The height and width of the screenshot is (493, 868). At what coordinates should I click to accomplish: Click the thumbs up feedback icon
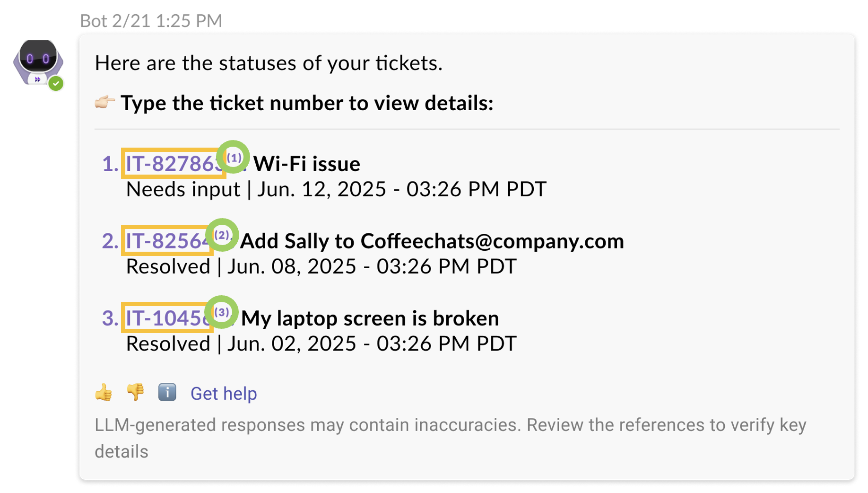pyautogui.click(x=104, y=393)
